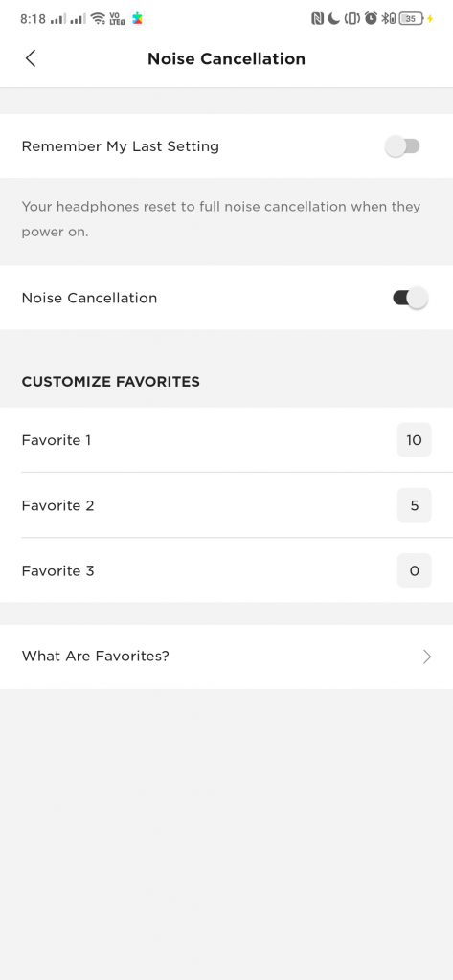Viewport: 453px width, 980px height.
Task: Go back using the arrow icon
Action: (30, 58)
